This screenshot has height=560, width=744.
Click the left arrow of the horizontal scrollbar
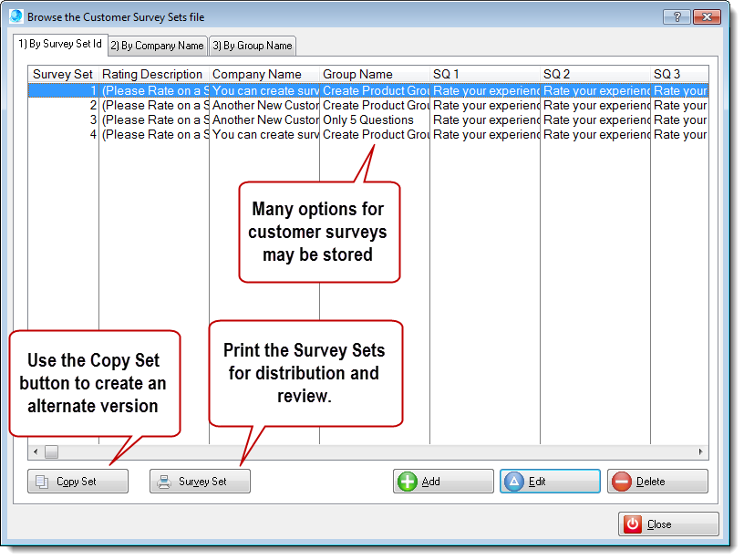[x=35, y=451]
